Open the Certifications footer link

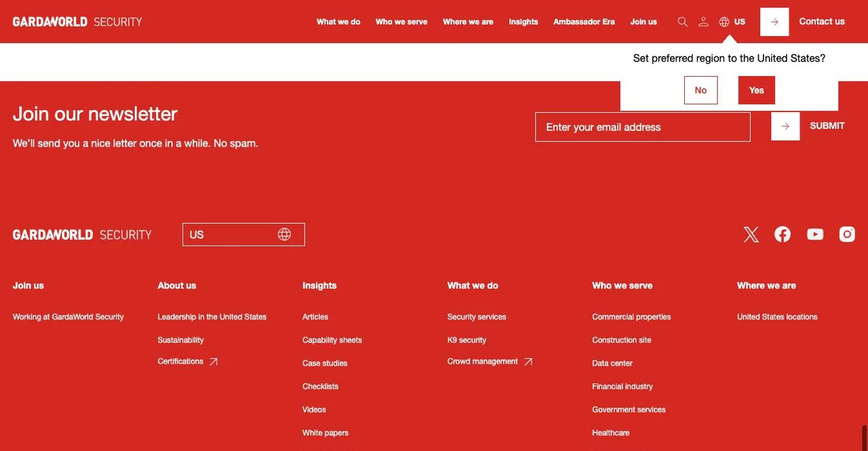coord(180,361)
